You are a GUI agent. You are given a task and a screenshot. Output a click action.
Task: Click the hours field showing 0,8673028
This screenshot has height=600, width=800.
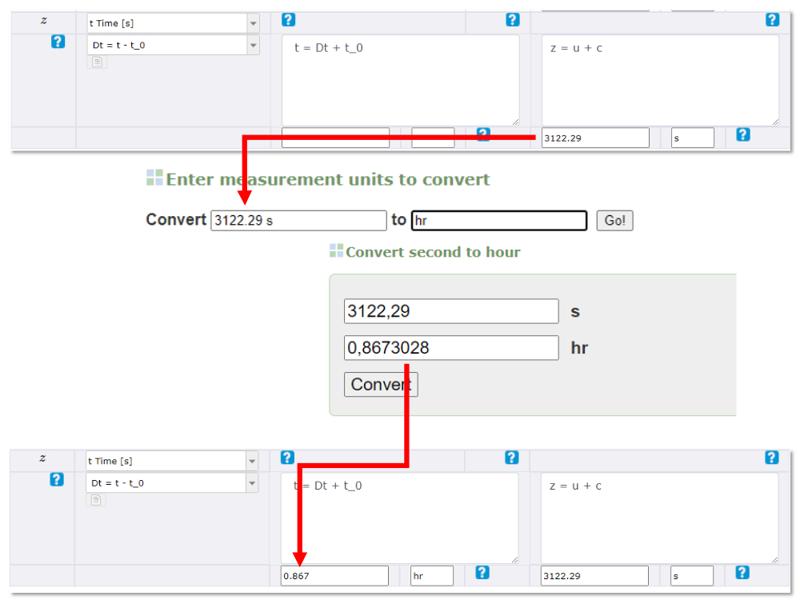coord(452,348)
